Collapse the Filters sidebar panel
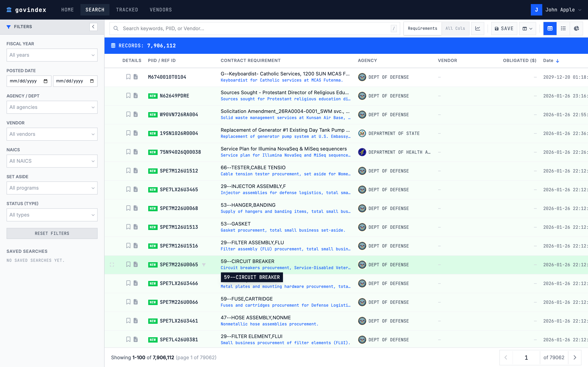 point(93,27)
